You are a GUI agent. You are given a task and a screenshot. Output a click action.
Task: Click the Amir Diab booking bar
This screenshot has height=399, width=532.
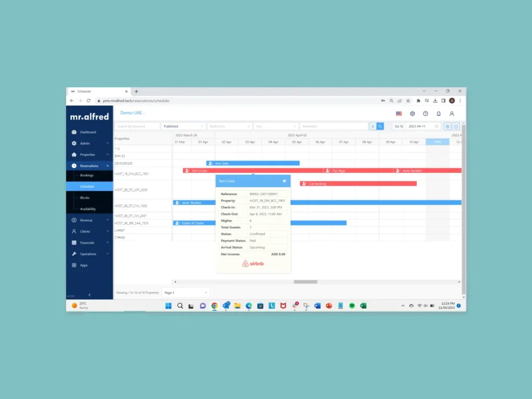(x=252, y=163)
